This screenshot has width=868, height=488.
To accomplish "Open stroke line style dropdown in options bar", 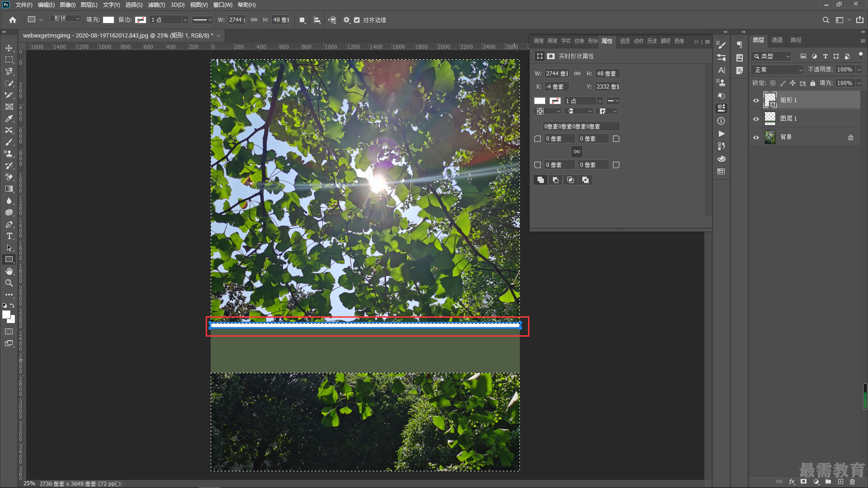I will click(x=202, y=20).
